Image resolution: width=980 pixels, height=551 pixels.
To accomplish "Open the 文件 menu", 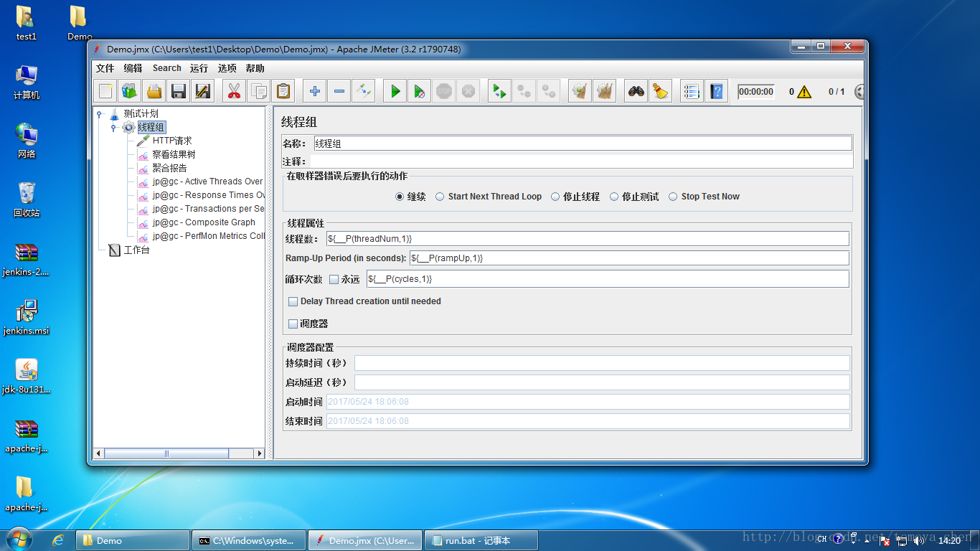I will [105, 68].
